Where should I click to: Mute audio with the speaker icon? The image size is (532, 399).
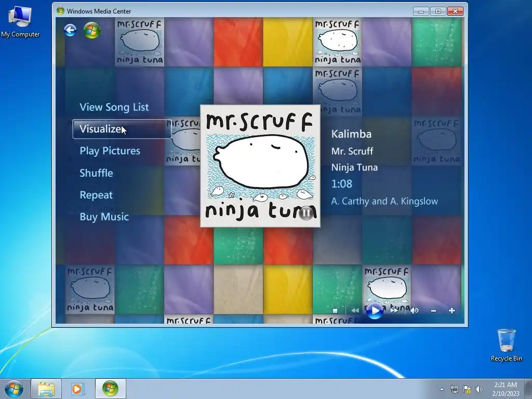pos(414,311)
